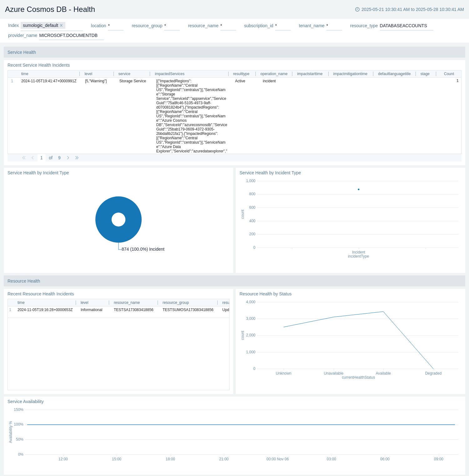Edit the subscription_id filter value

click(x=283, y=26)
